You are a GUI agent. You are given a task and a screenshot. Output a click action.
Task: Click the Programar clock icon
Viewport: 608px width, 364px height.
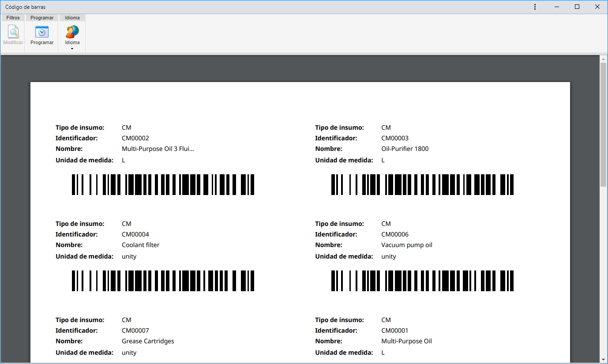tap(42, 32)
